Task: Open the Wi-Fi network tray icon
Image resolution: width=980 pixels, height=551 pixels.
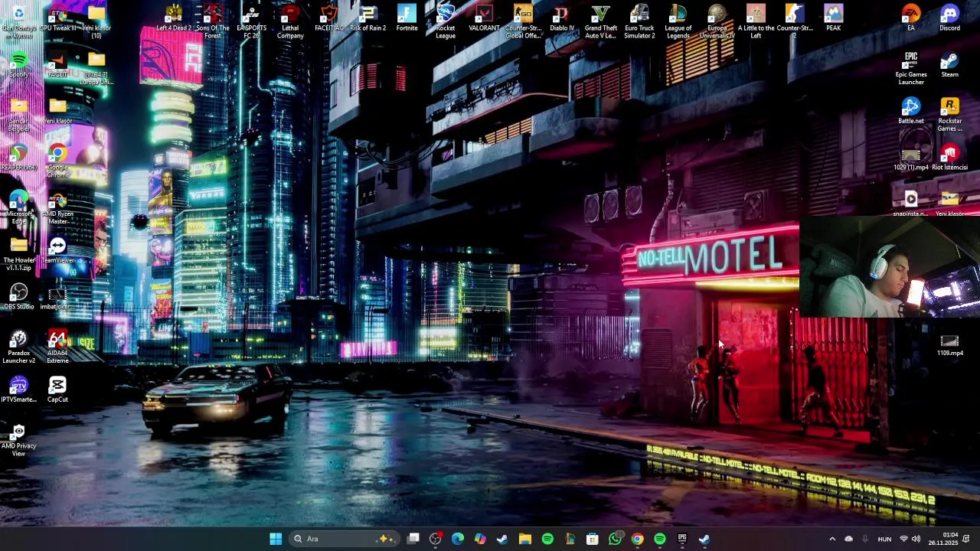Action: [903, 539]
